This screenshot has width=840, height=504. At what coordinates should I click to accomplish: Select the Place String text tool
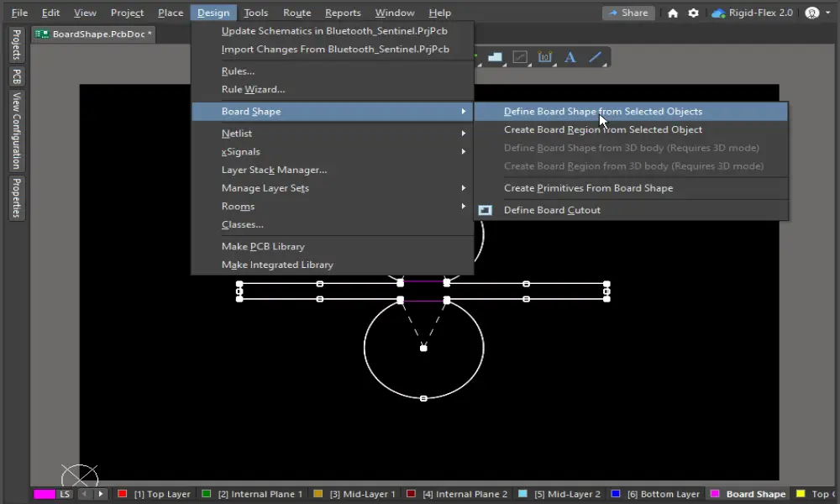coord(570,57)
